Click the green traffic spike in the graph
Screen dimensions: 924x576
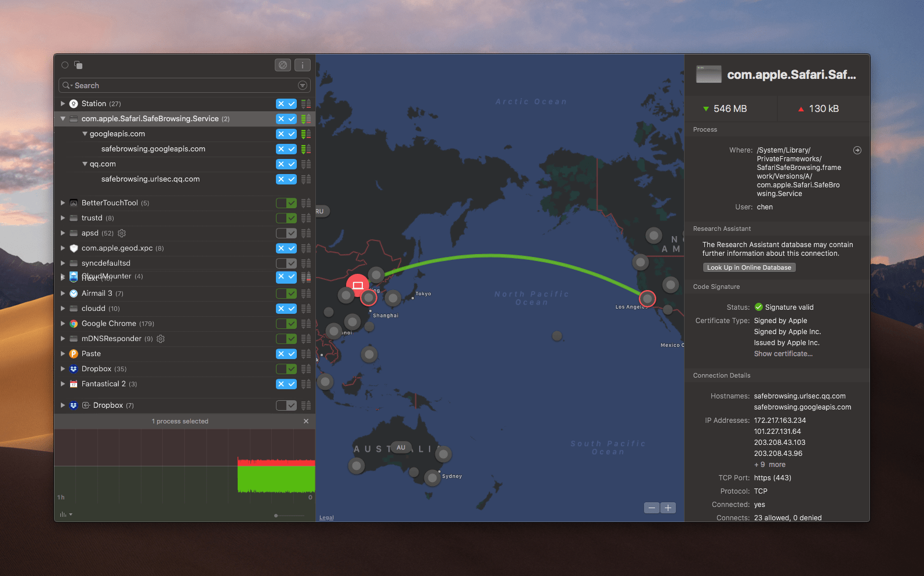(276, 479)
